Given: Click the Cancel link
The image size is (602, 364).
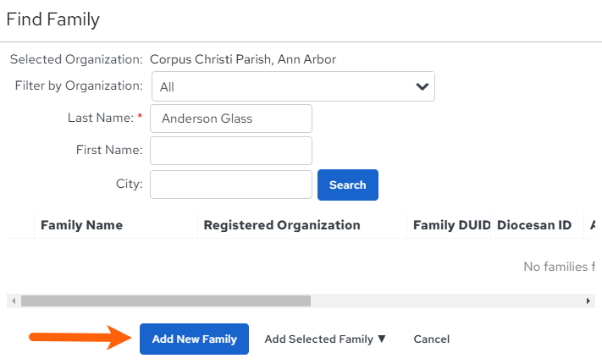Looking at the screenshot, I should tap(432, 339).
